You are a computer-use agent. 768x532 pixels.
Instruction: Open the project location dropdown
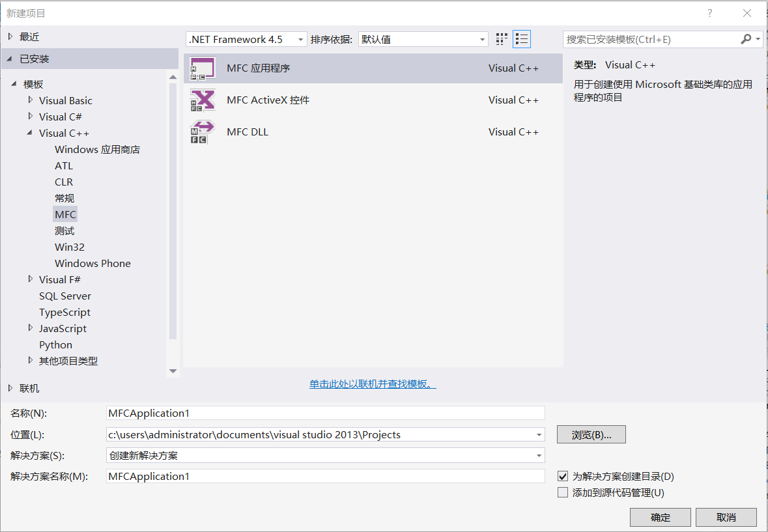539,434
